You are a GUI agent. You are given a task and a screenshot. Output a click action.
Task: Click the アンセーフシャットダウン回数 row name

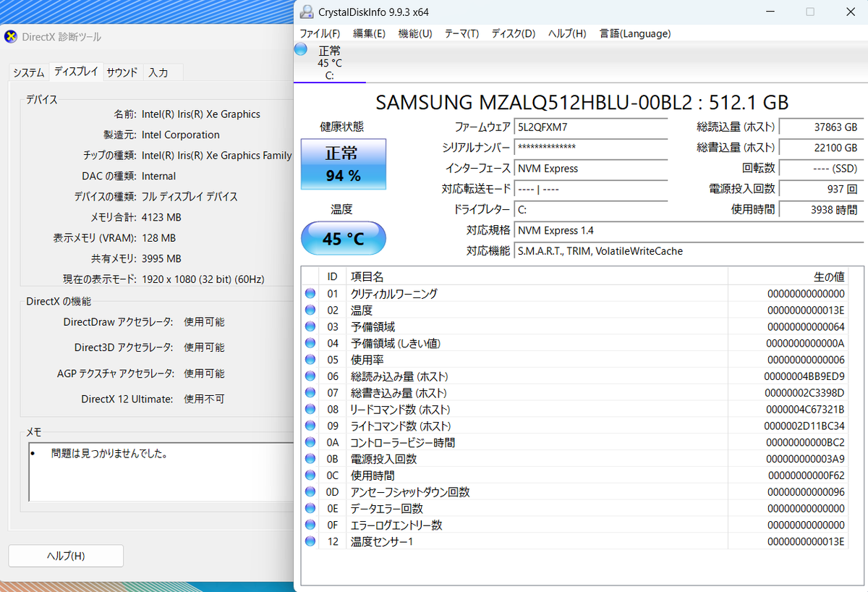pyautogui.click(x=410, y=492)
